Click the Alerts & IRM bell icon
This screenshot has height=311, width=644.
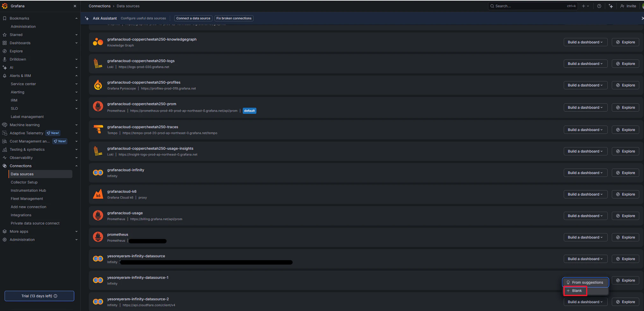click(x=4, y=76)
